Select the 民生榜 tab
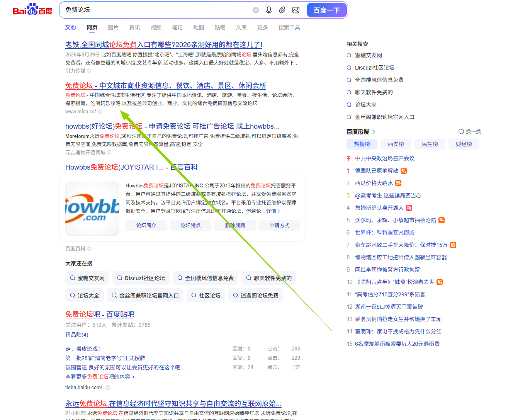 pyautogui.click(x=430, y=144)
